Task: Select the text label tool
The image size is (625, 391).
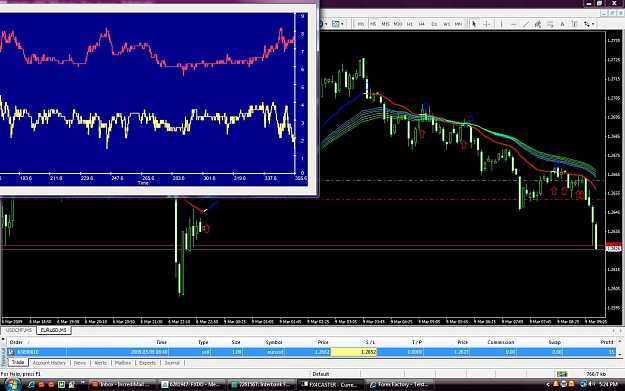Action: [x=574, y=24]
